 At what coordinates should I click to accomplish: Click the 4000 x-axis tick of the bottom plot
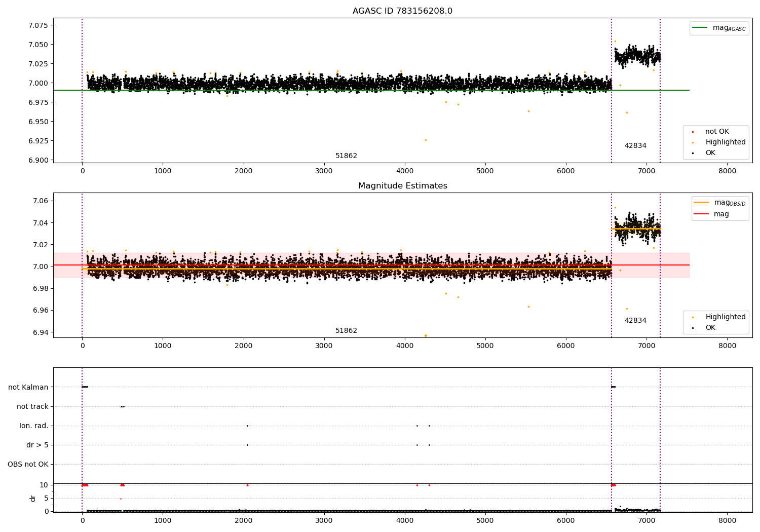[405, 521]
